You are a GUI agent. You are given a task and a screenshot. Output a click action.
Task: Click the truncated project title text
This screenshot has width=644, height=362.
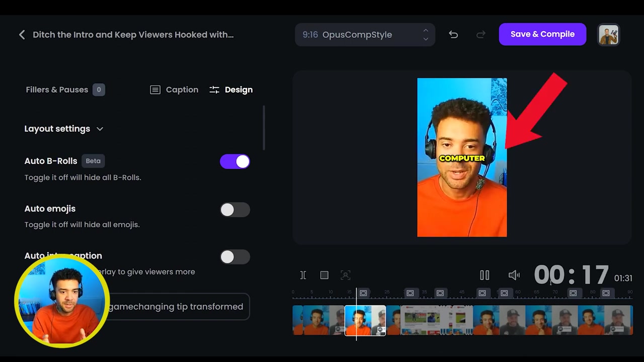tap(133, 35)
